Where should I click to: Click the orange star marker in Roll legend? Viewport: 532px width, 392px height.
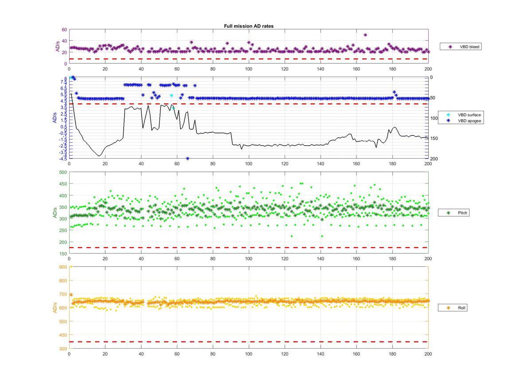pos(449,307)
